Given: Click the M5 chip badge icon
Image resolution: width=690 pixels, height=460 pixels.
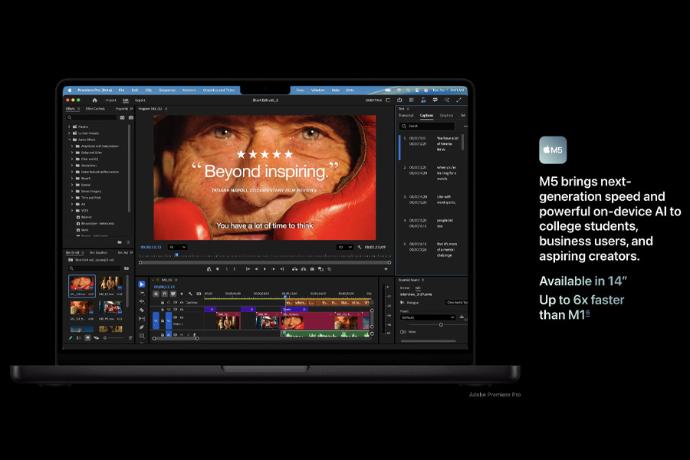Looking at the screenshot, I should 553,150.
